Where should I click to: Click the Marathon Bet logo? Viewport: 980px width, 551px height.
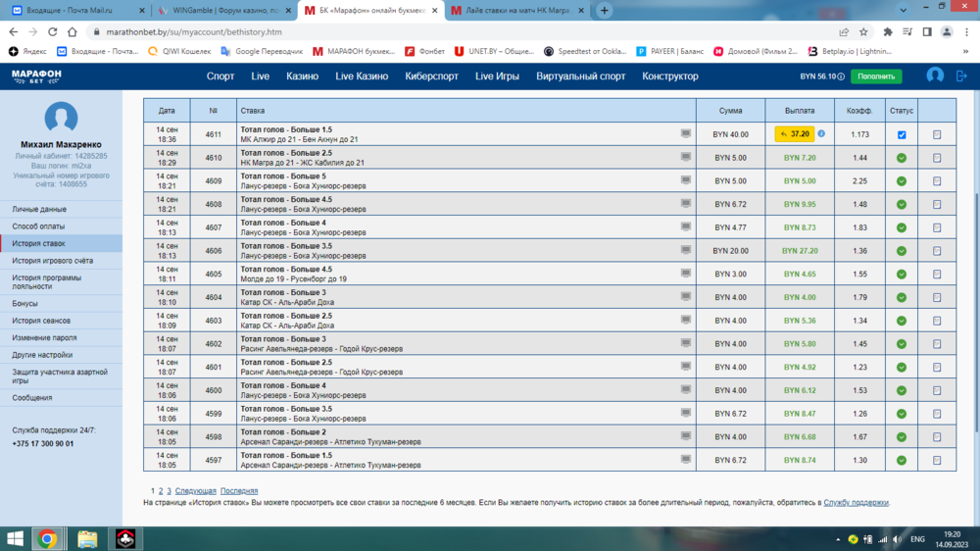[36, 76]
